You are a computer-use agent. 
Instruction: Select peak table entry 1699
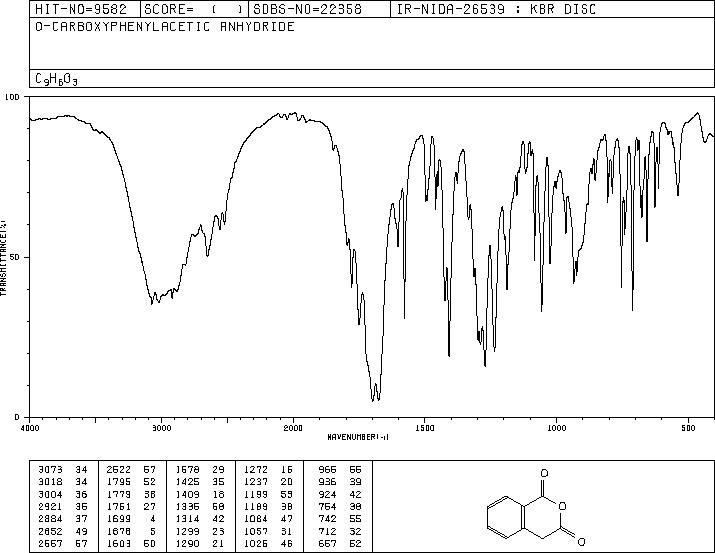[119, 519]
